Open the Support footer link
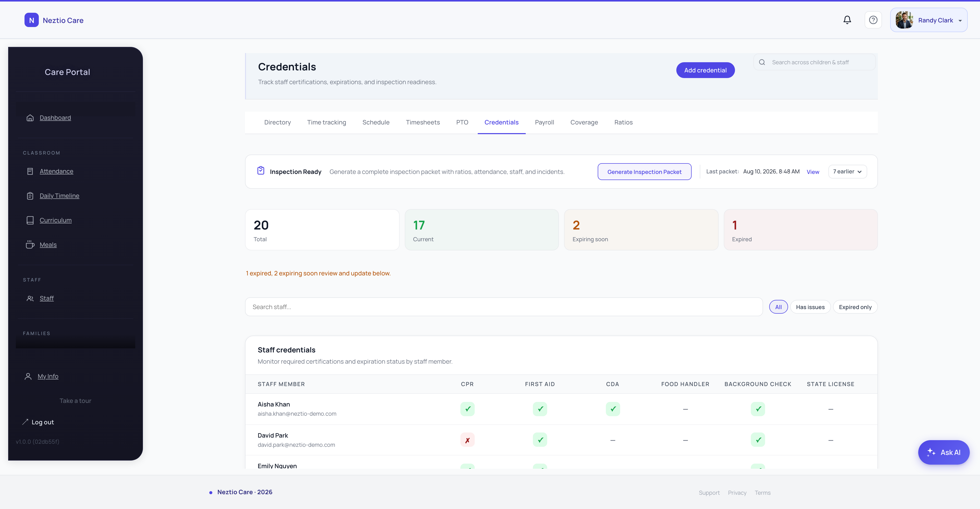 click(x=709, y=493)
